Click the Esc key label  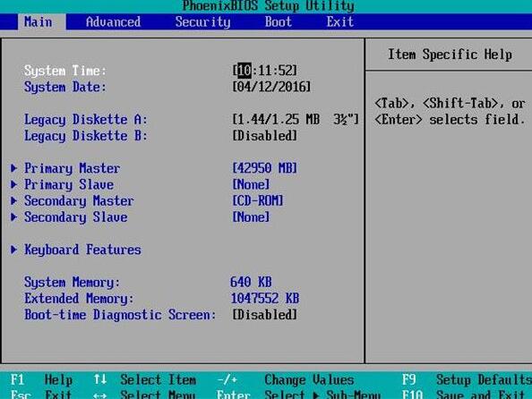tap(21, 395)
